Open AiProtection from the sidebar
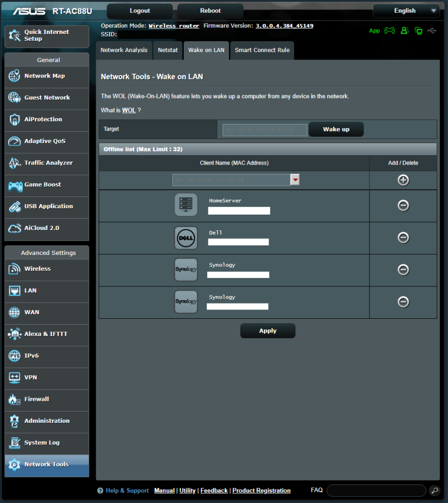This screenshot has height=503, width=448. coord(43,119)
